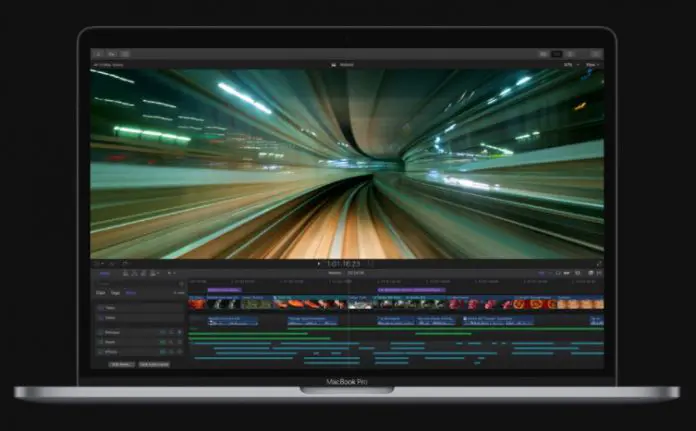
Task: Click the import media icon in top-left toolbar
Action: [99, 52]
